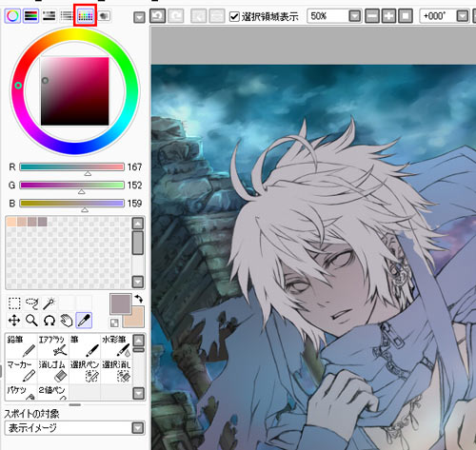Select the fourth mauve-gray swatch

[x=42, y=222]
